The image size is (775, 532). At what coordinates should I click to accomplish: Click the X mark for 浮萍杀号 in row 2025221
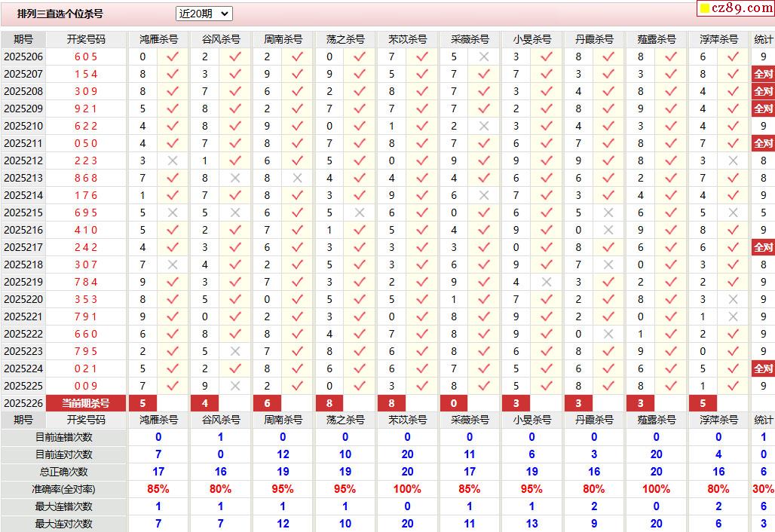coord(733,316)
